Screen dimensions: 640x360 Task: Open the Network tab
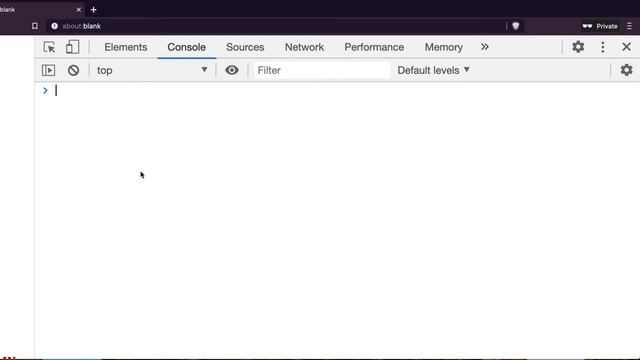coord(304,47)
